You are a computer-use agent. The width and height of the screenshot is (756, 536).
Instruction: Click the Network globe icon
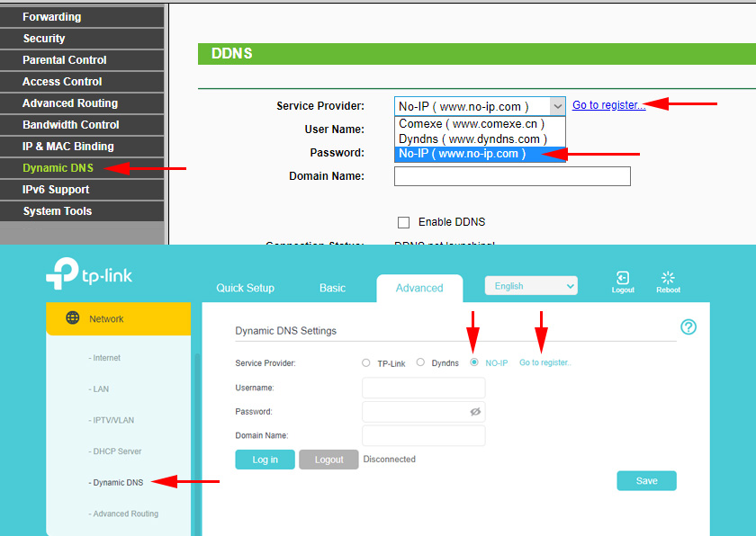click(x=73, y=318)
